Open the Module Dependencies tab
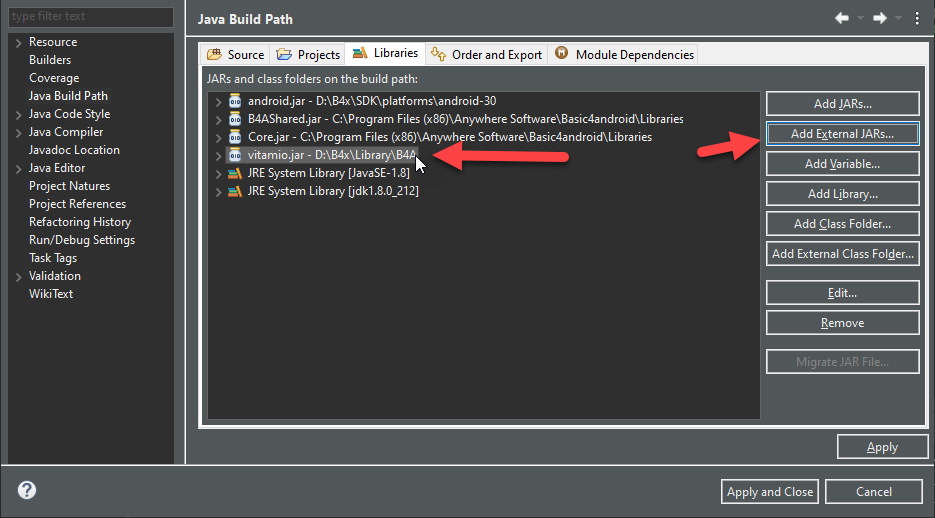The image size is (935, 518). pos(624,55)
